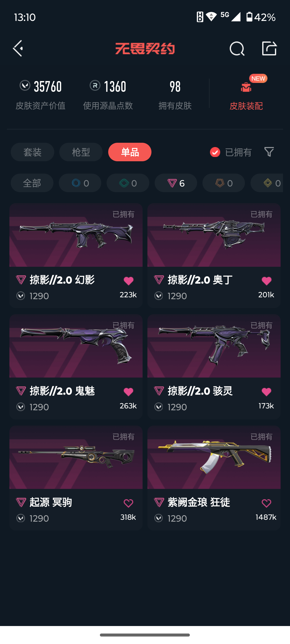The width and height of the screenshot is (290, 644).
Task: Filter by blue circle tier chip
Action: click(x=80, y=183)
